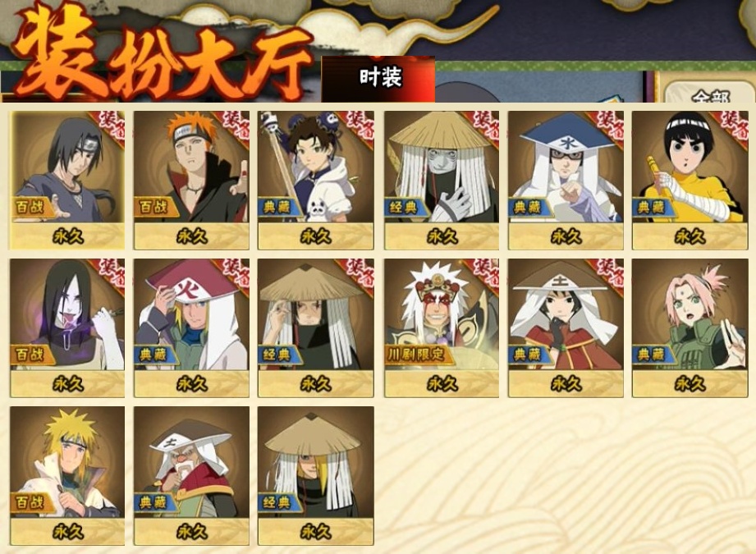The image size is (756, 554).
Task: Click the 经典 badge on masked straw-hat costume
Action: (x=405, y=207)
